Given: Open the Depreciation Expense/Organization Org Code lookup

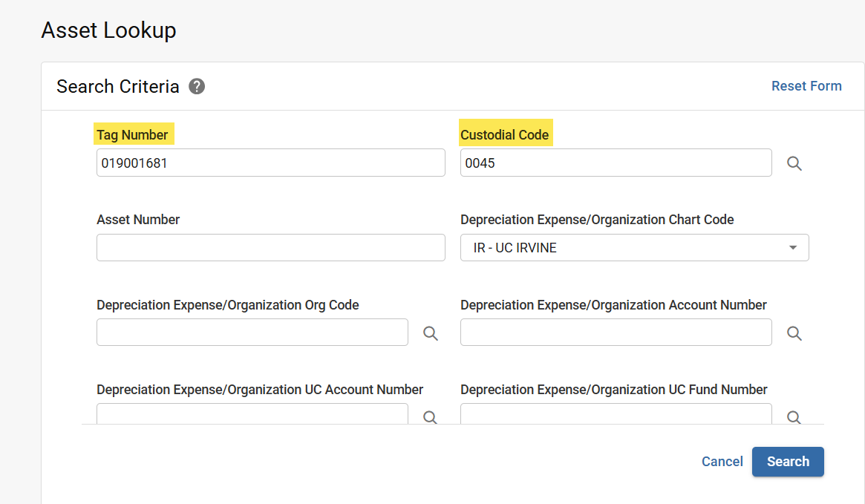Looking at the screenshot, I should click(430, 333).
